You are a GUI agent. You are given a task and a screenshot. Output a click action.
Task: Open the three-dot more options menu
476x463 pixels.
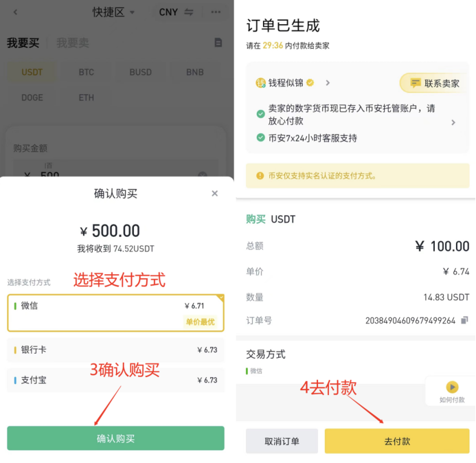[x=216, y=12]
